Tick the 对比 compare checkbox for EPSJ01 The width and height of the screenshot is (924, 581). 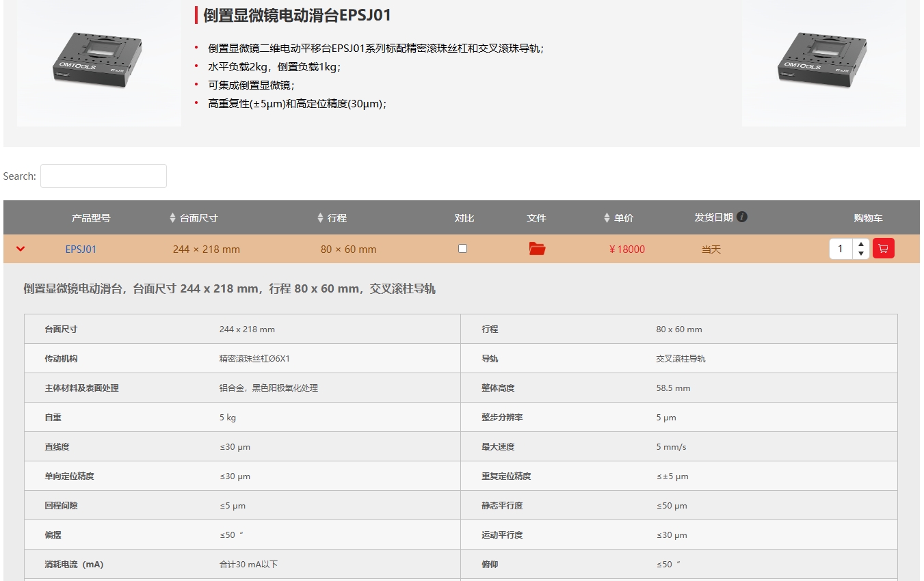tap(463, 249)
